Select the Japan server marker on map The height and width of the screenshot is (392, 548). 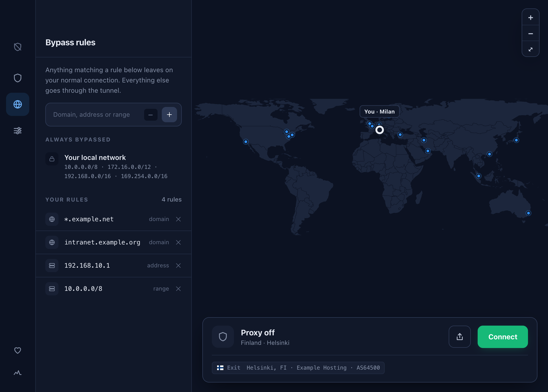(x=516, y=140)
